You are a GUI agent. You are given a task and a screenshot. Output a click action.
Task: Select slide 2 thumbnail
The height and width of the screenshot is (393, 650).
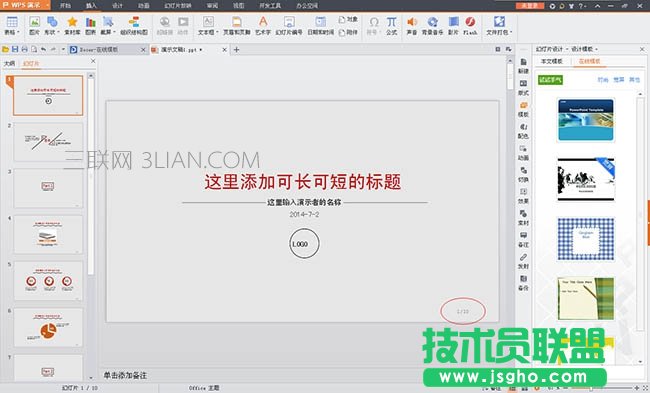pyautogui.click(x=48, y=142)
